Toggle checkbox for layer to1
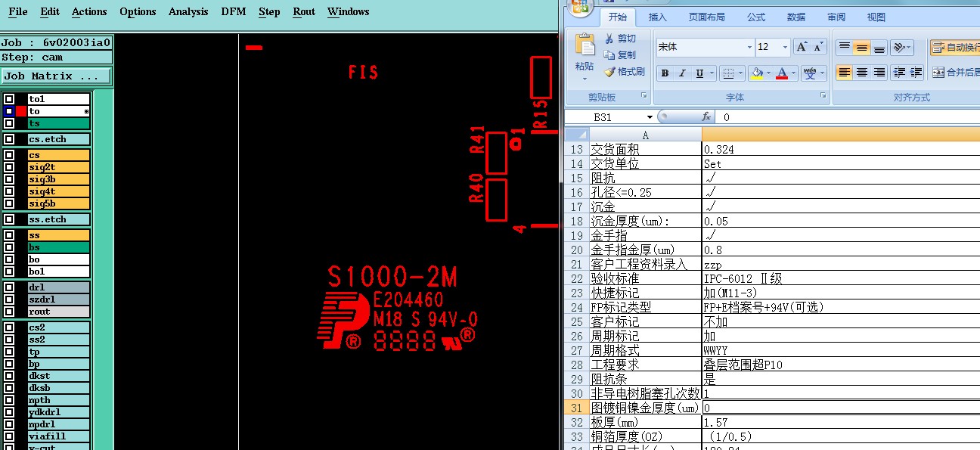 (9, 99)
